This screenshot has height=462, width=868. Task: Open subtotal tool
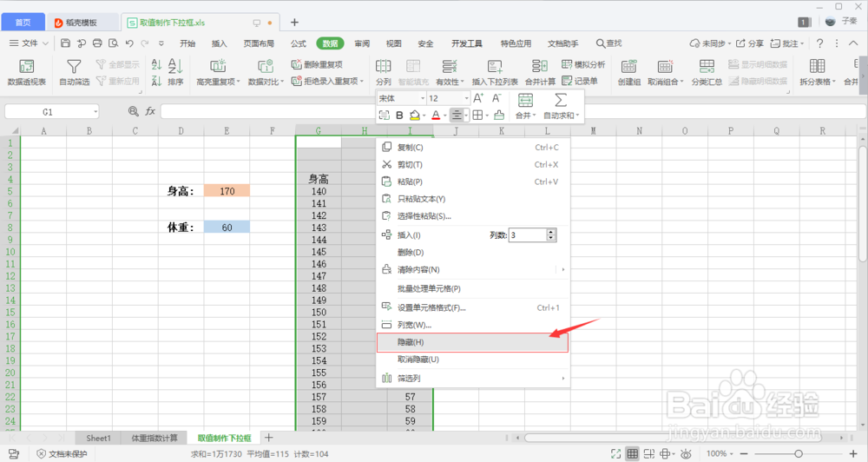pyautogui.click(x=707, y=72)
